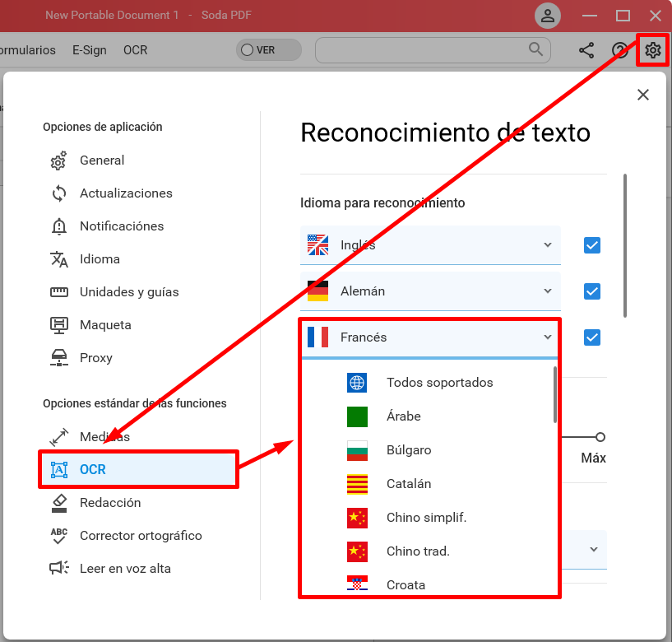Click the search magnifier icon
This screenshot has height=642, width=672.
(x=535, y=49)
